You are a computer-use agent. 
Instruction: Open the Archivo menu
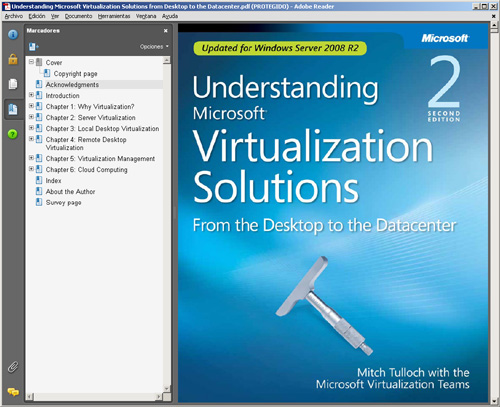click(x=14, y=16)
